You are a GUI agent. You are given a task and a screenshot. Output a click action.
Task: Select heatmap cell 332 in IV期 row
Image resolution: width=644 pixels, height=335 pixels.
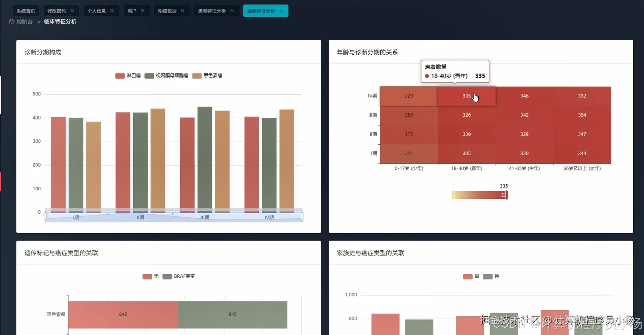pos(582,96)
